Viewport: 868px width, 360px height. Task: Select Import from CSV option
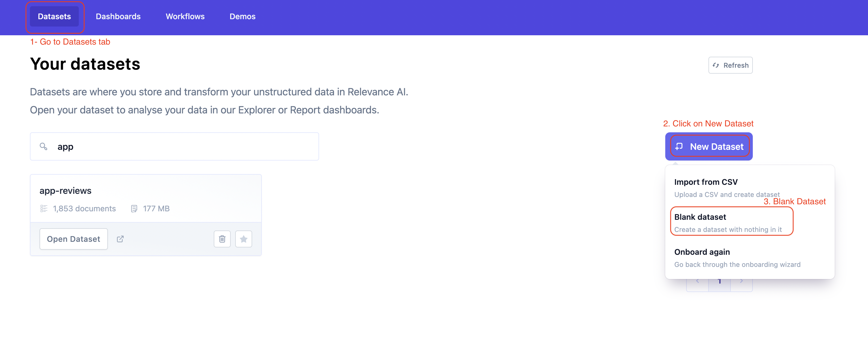pos(727,188)
